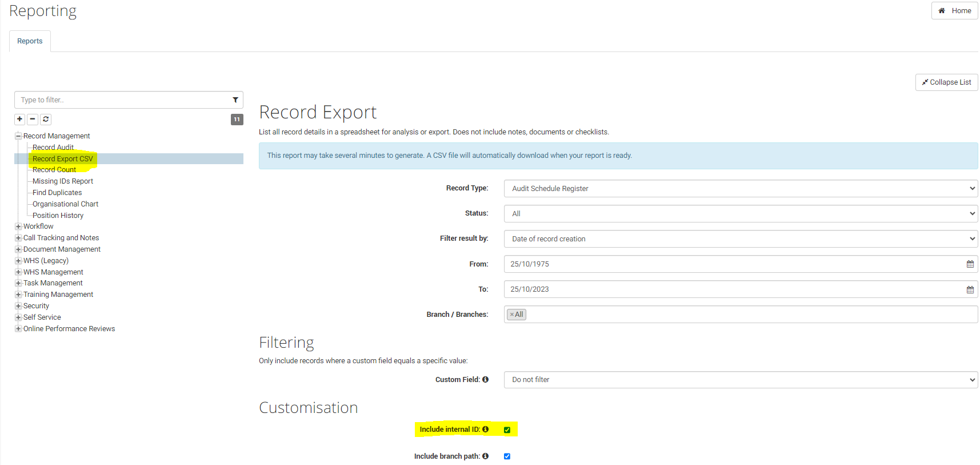
Task: Click the Online Performance Reviews tree label
Action: pos(69,329)
